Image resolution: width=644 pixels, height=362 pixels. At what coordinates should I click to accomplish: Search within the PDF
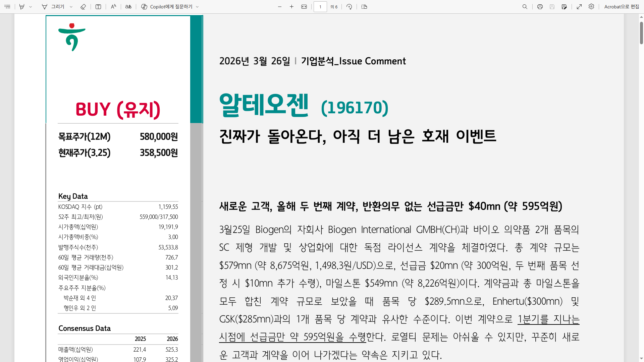(525, 6)
